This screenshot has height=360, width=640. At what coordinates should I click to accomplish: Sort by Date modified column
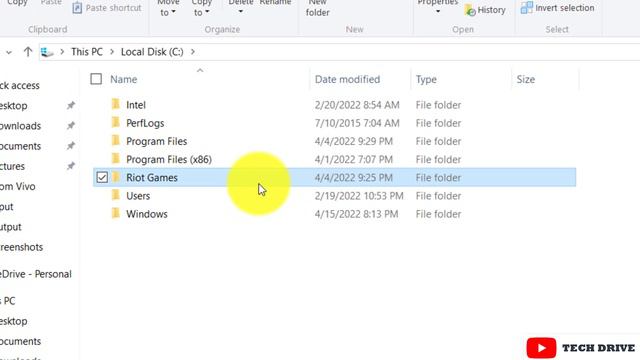pos(347,79)
